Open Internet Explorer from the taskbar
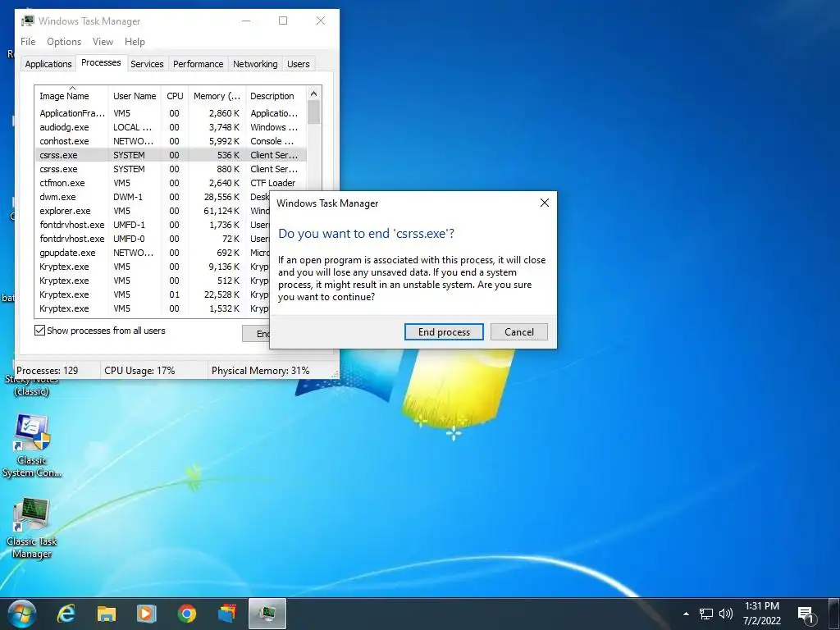Image resolution: width=840 pixels, height=630 pixels. pyautogui.click(x=66, y=614)
